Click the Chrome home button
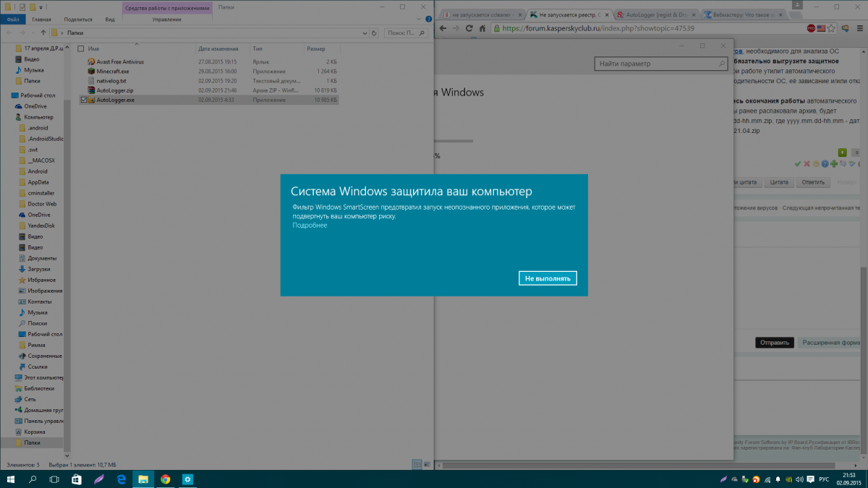 tap(482, 28)
